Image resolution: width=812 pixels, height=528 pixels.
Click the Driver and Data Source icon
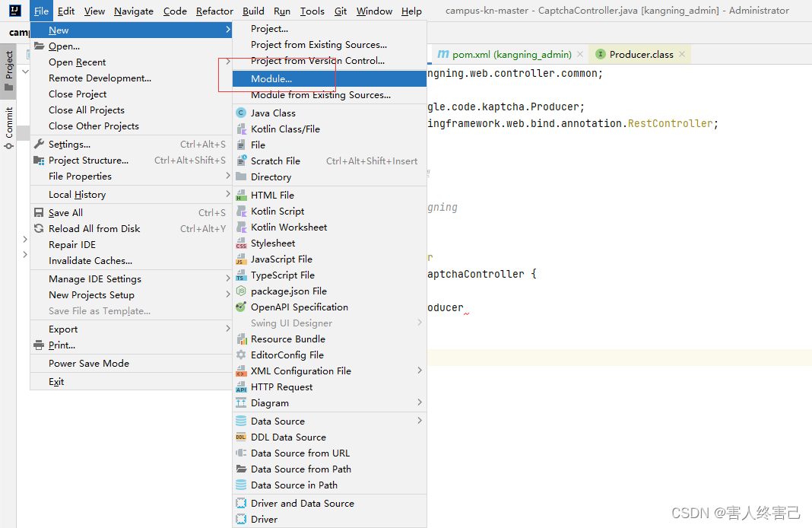[241, 503]
